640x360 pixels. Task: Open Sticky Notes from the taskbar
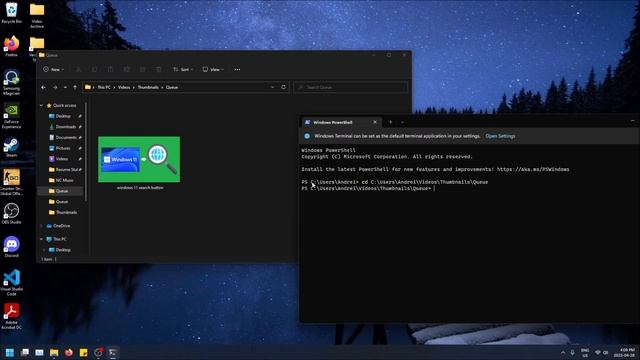pos(83,352)
